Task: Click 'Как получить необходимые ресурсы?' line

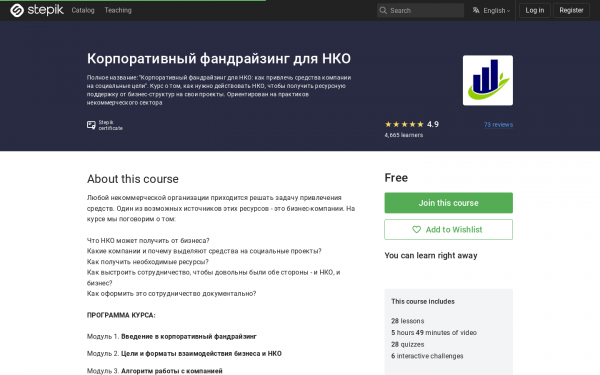Action: [148, 262]
